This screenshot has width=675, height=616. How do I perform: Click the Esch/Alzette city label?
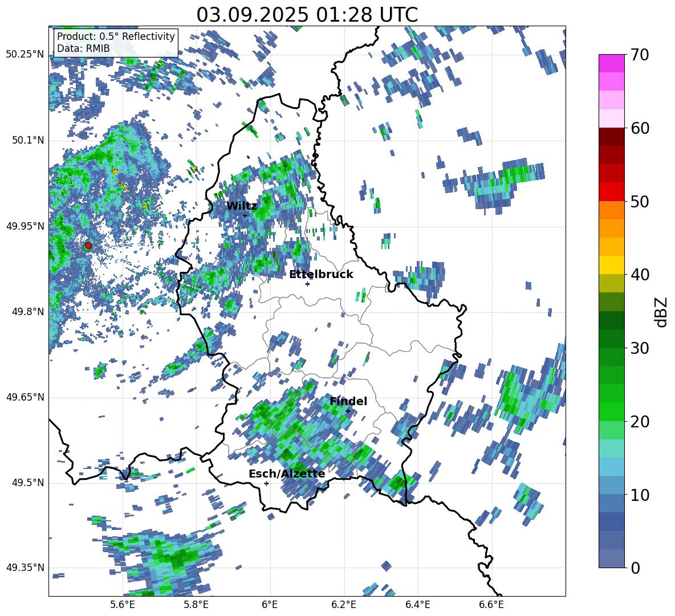click(287, 474)
